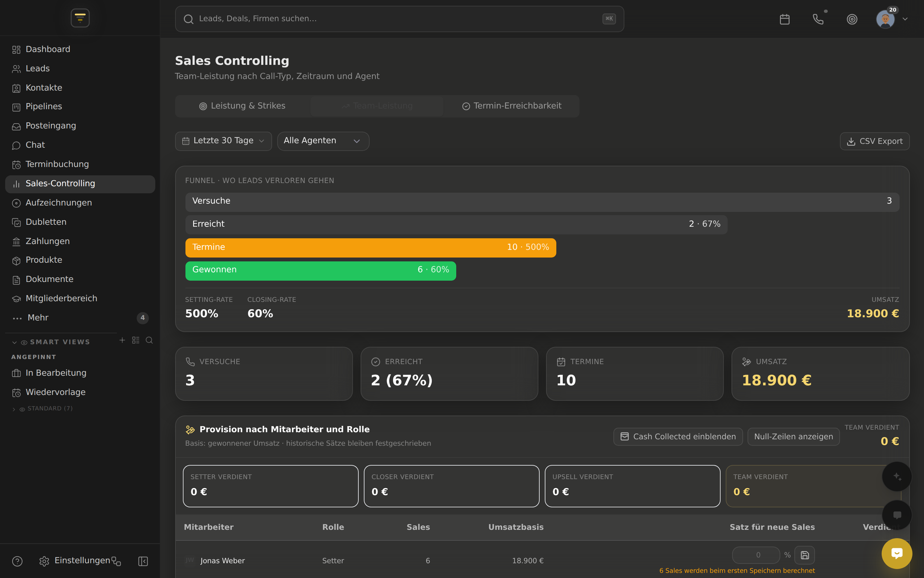Click the CSV Export button
The height and width of the screenshot is (578, 924).
(874, 142)
